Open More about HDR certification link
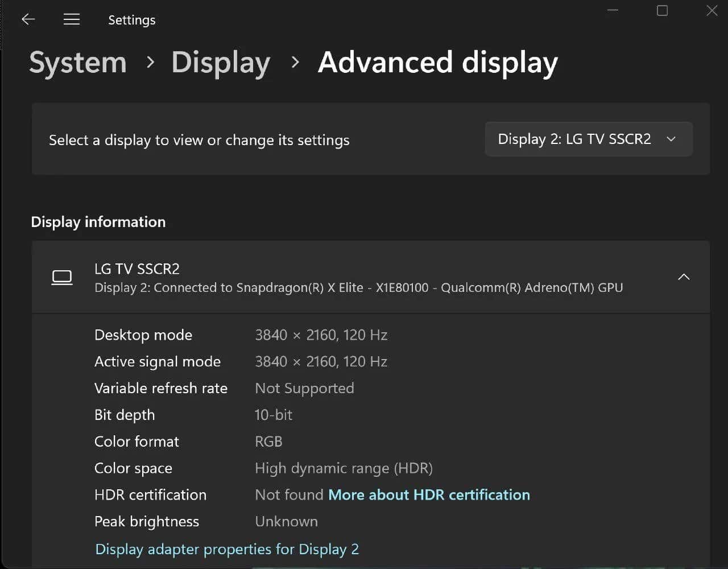The height and width of the screenshot is (569, 728). tap(429, 494)
